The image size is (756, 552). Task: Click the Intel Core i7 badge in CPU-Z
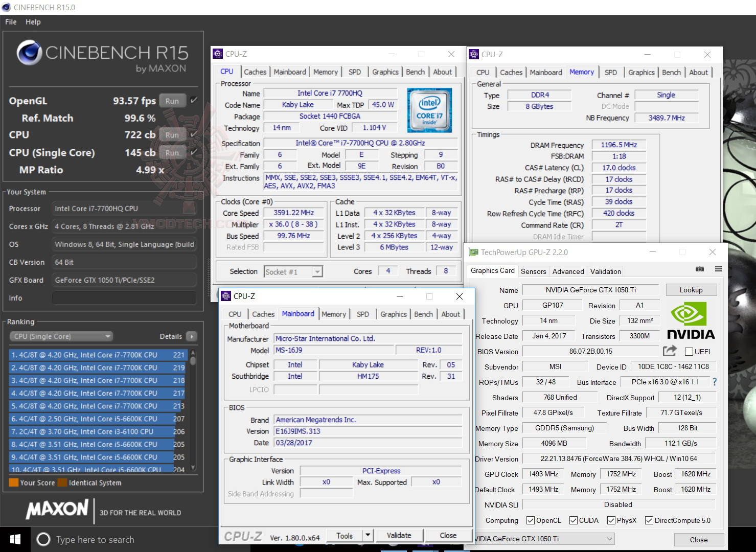429,111
